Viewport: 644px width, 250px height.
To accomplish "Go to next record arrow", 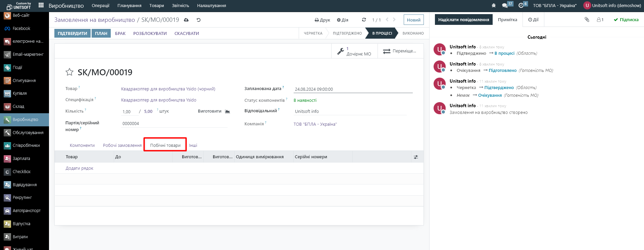I will click(x=394, y=19).
